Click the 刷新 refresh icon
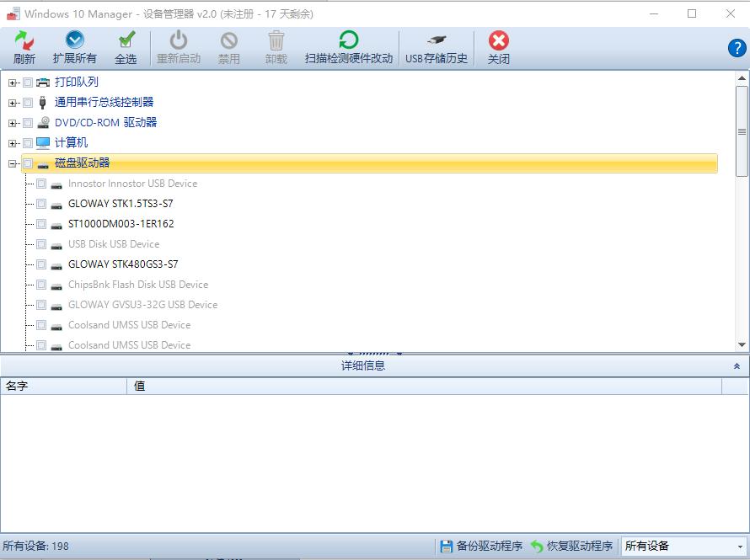 click(x=24, y=39)
